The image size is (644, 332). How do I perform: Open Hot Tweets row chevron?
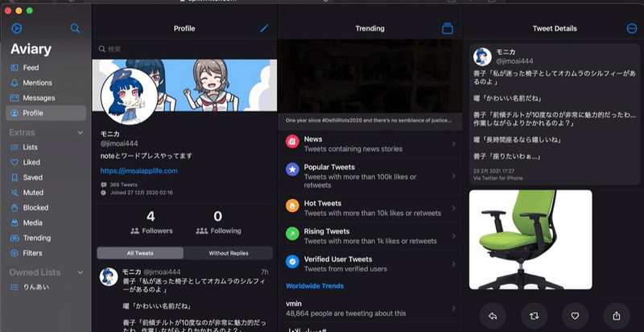(453, 208)
